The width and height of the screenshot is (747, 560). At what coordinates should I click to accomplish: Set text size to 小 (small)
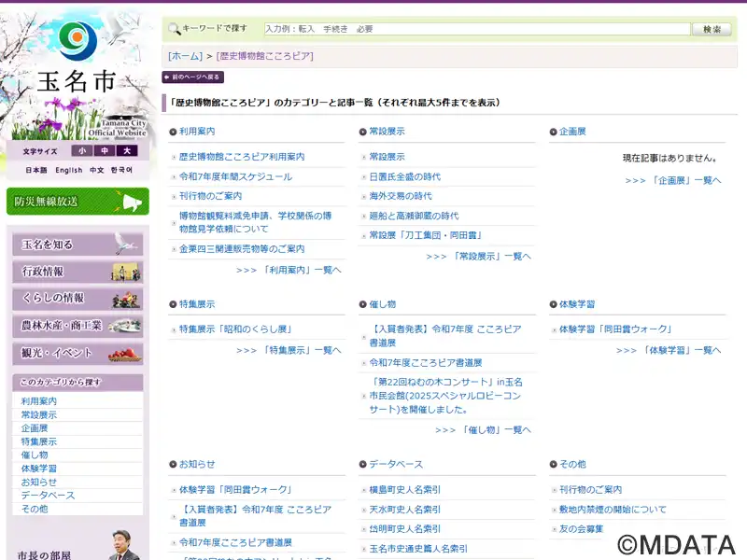(x=82, y=151)
